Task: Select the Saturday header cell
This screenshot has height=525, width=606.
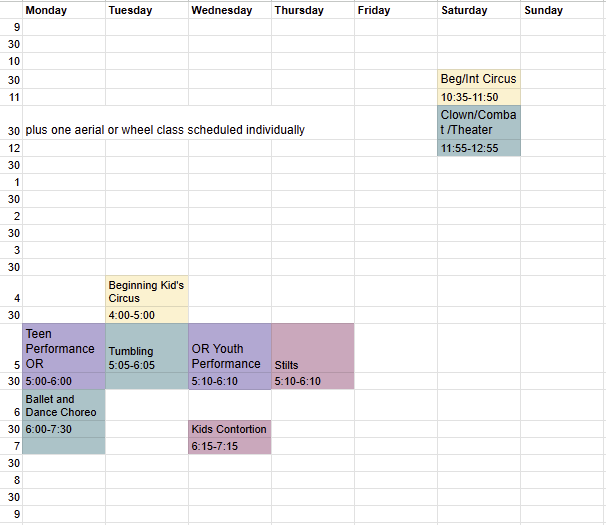Action: pos(479,10)
